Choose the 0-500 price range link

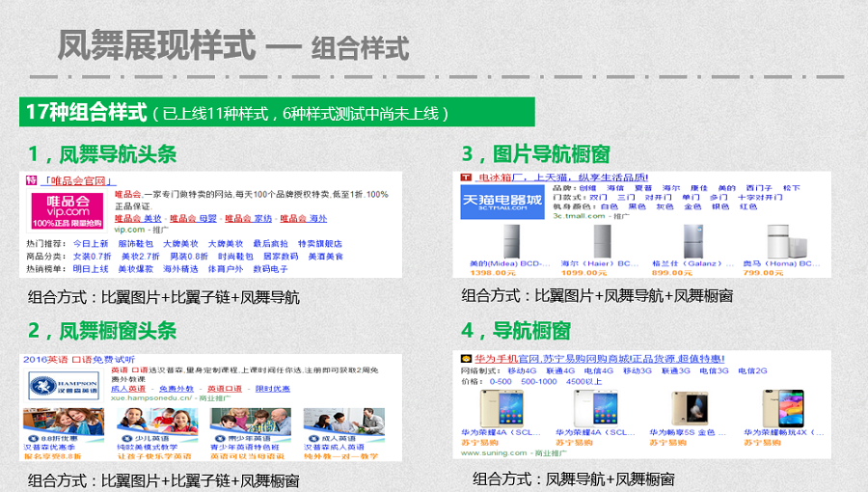coord(501,382)
